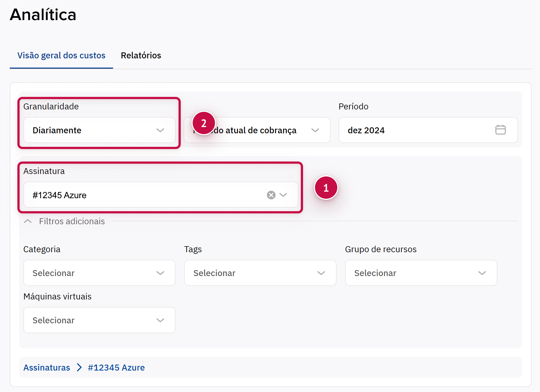Click the Filtros adicionais label
The image size is (540, 392).
point(72,221)
